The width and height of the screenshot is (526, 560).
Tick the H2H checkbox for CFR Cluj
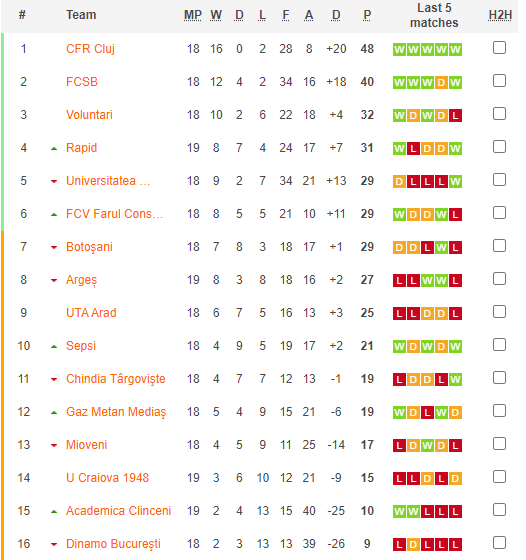499,48
